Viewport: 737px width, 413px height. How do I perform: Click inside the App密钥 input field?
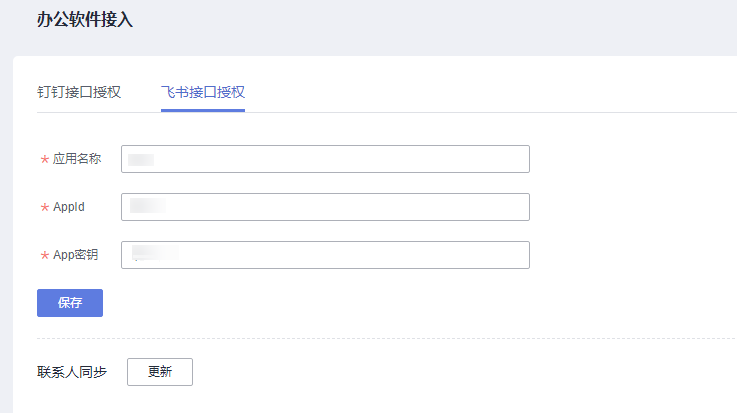pyautogui.click(x=325, y=255)
